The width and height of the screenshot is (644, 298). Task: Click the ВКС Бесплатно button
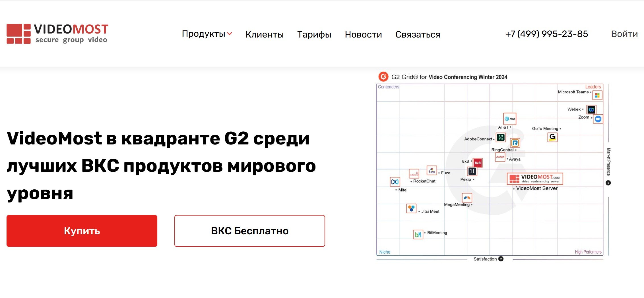coord(250,231)
